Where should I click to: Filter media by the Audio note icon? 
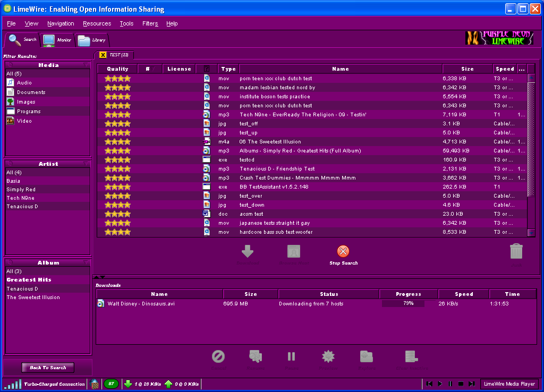click(11, 82)
